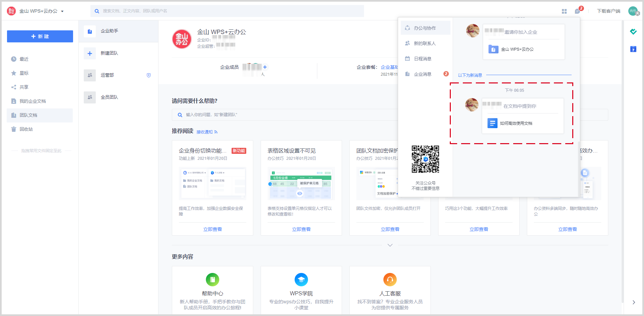
Task: Open the 运营部 team
Action: 118,75
